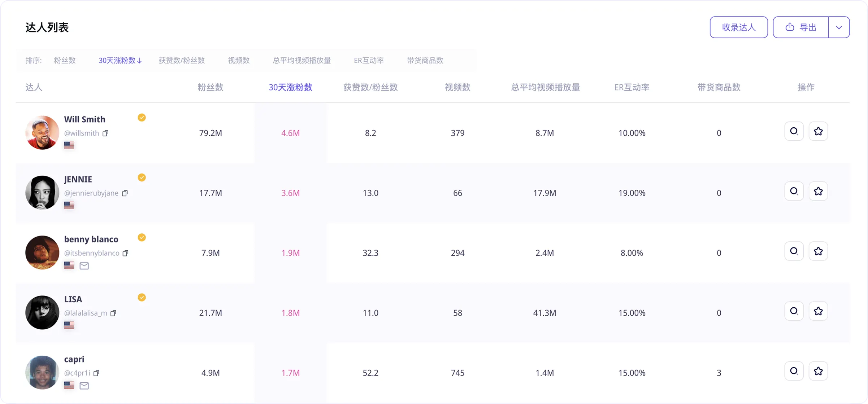The width and height of the screenshot is (868, 404).
Task: Expand the 导出 dropdown arrow
Action: tap(839, 27)
